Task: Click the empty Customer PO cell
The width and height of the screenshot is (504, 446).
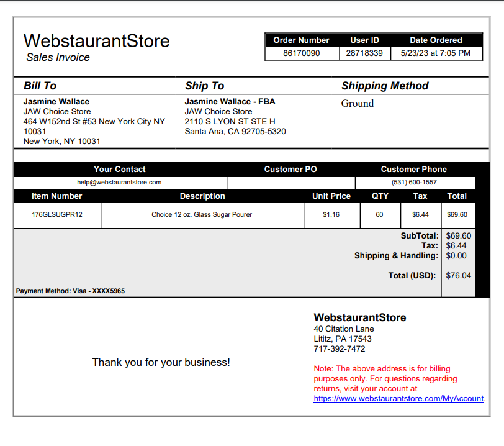Action: point(291,183)
